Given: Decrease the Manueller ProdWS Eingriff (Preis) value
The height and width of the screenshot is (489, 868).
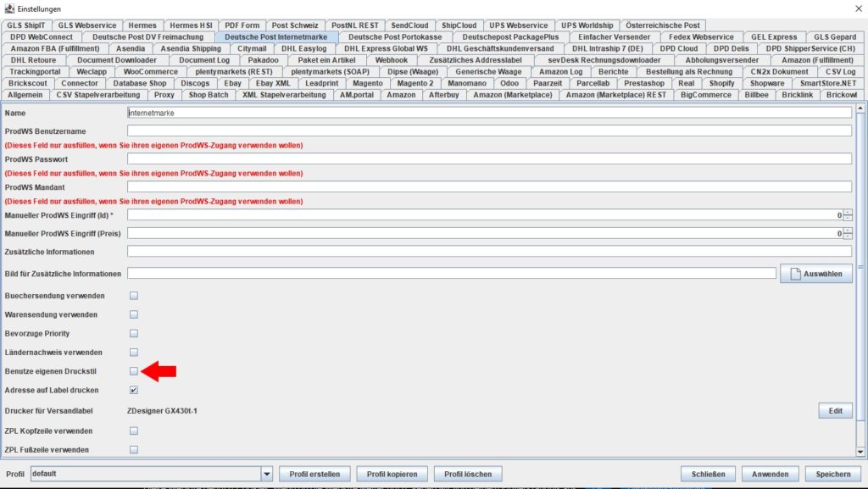Looking at the screenshot, I should pyautogui.click(x=848, y=236).
